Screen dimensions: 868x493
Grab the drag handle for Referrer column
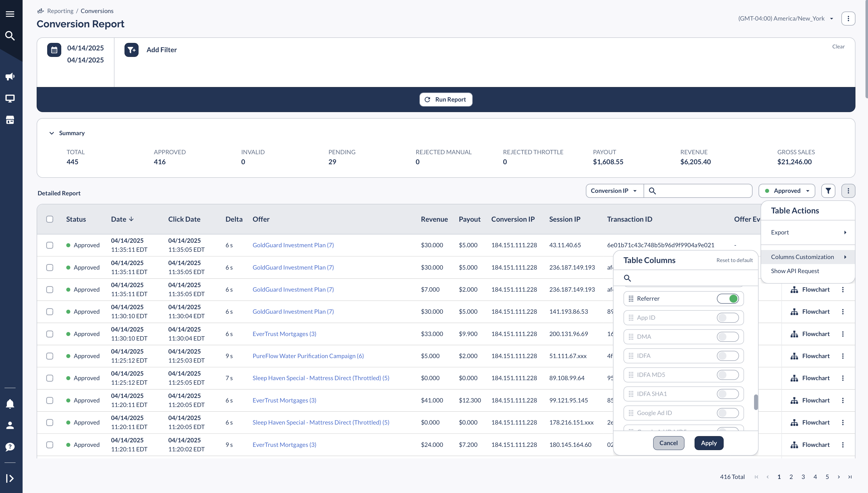[x=631, y=299]
